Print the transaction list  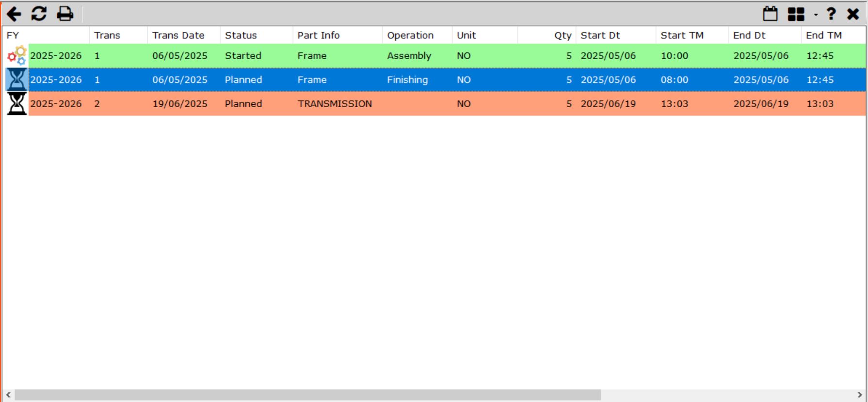point(65,14)
